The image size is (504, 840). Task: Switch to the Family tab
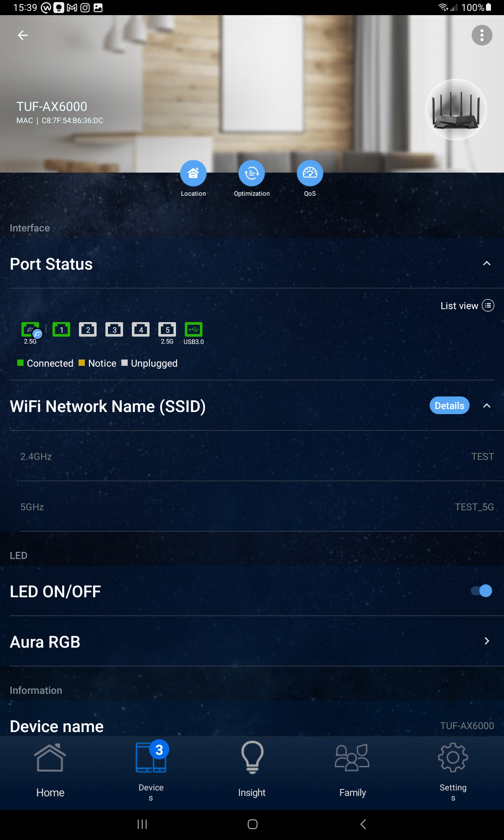pos(352,769)
